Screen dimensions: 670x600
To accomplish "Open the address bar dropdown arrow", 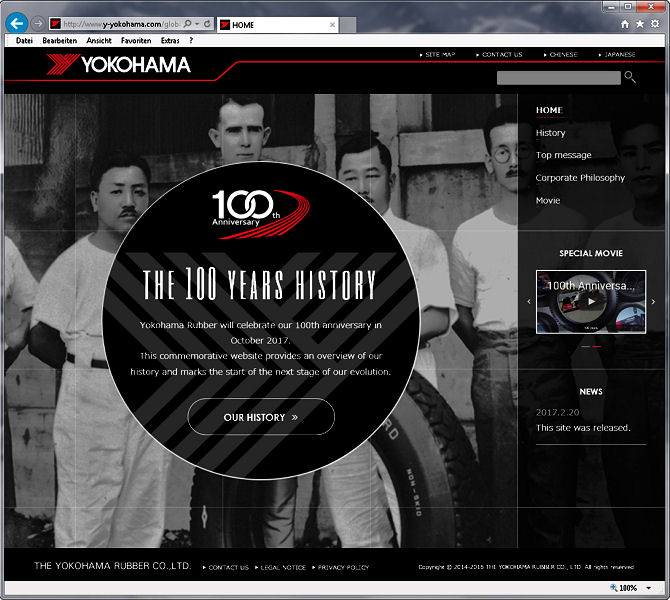I will tap(197, 24).
